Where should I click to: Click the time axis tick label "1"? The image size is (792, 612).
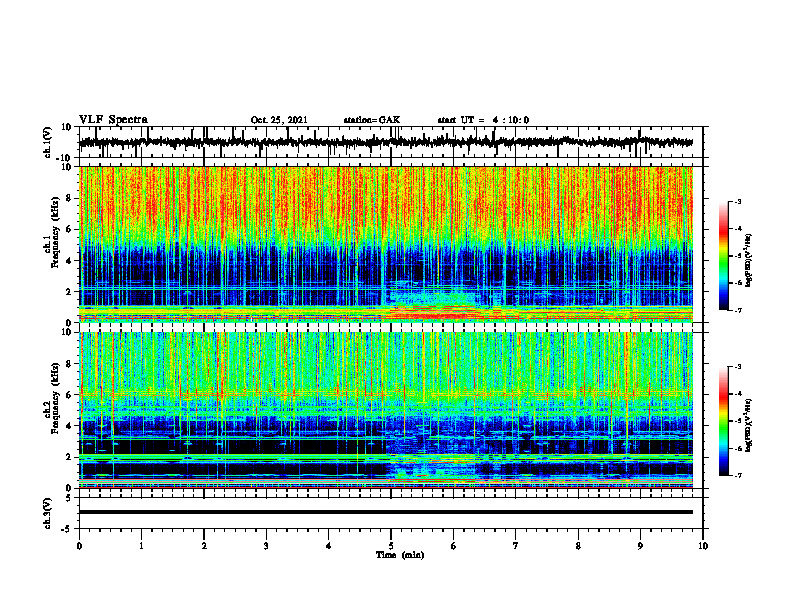141,546
